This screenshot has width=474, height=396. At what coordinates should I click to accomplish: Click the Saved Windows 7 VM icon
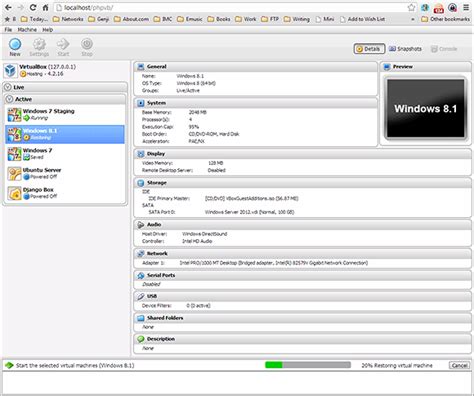click(x=14, y=154)
